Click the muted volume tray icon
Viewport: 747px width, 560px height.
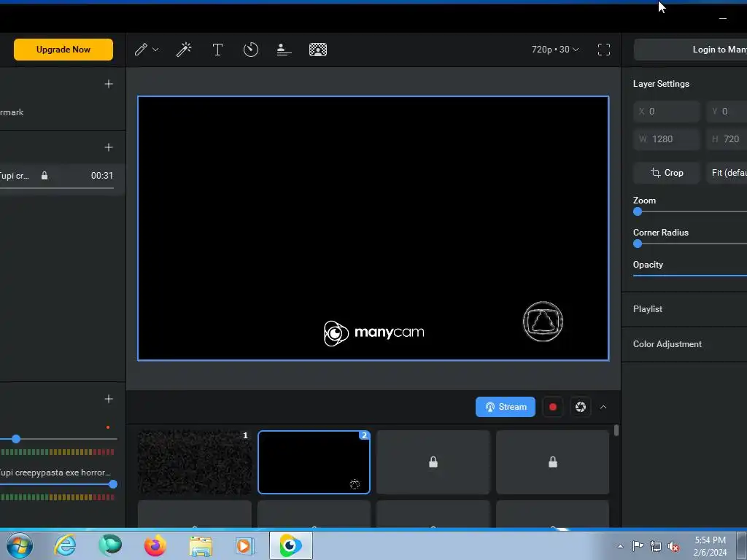pyautogui.click(x=673, y=546)
